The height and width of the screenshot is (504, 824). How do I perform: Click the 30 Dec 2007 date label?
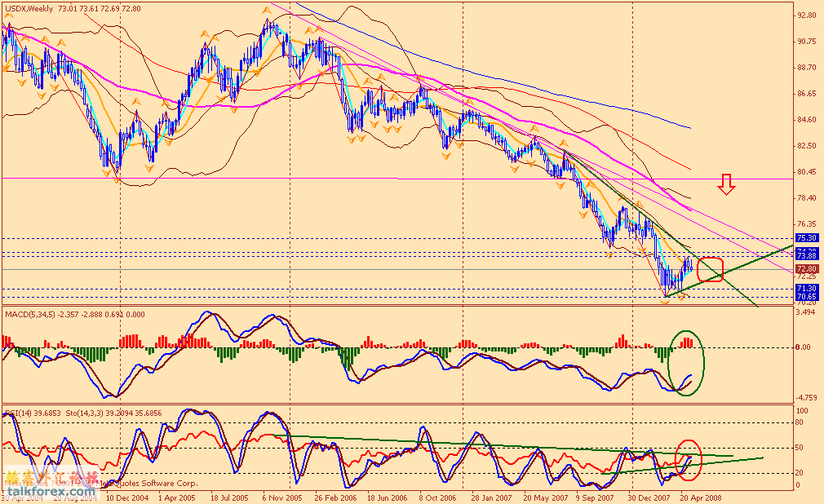tap(649, 497)
